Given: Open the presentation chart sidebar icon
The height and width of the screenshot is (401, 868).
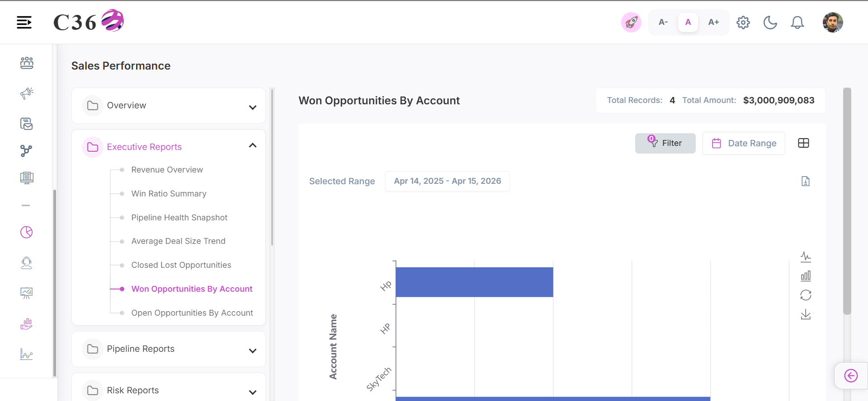Looking at the screenshot, I should click(27, 294).
